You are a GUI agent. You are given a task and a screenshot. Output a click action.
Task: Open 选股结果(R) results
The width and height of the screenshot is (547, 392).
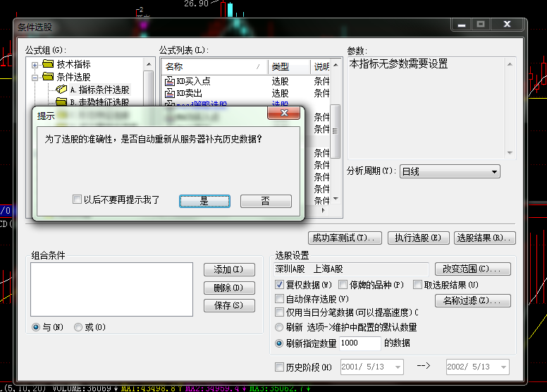(x=484, y=238)
